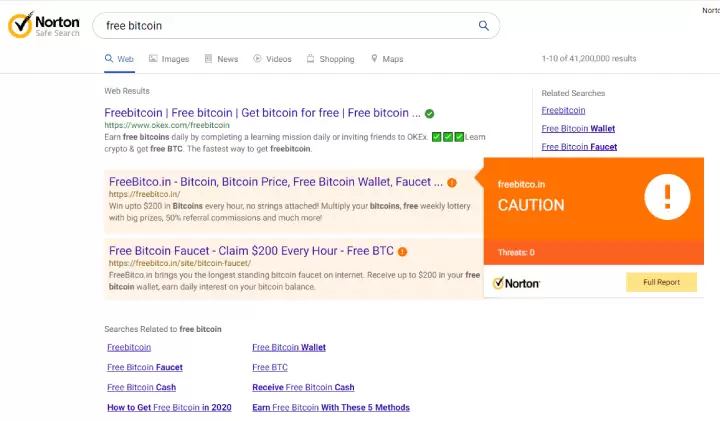Image resolution: width=720 pixels, height=421 pixels.
Task: Submit search with the magnifier icon
Action: 484,26
